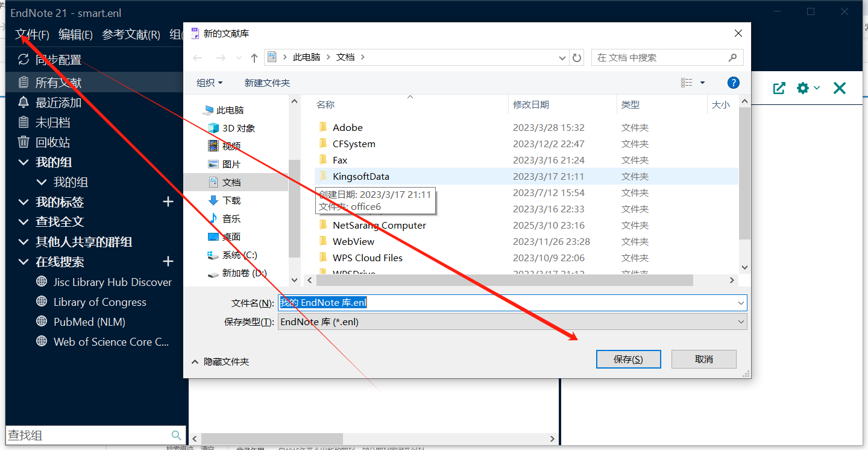This screenshot has width=868, height=450.
Task: Select 所有文献 in EndNote sidebar
Action: click(58, 83)
